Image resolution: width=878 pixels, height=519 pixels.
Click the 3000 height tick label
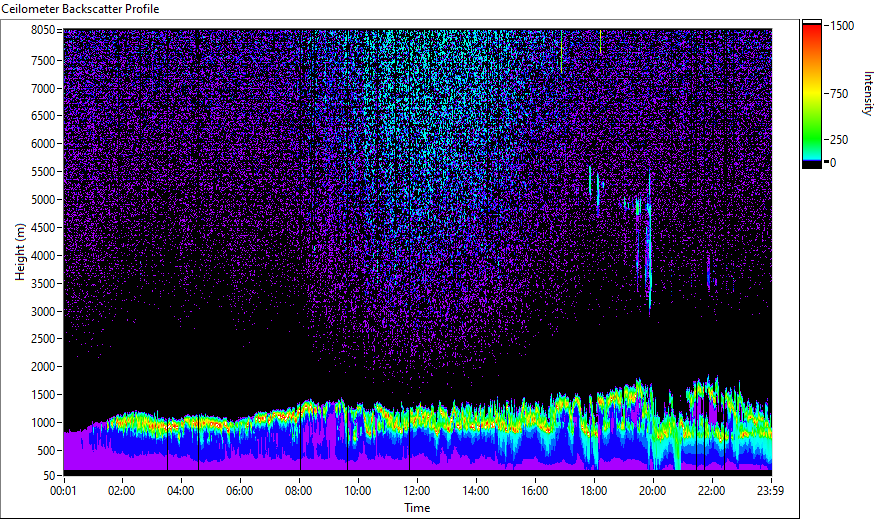pos(43,312)
